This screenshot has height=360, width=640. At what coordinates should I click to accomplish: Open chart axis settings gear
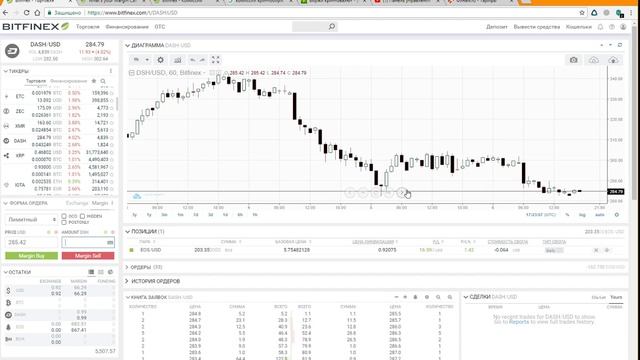click(x=617, y=215)
